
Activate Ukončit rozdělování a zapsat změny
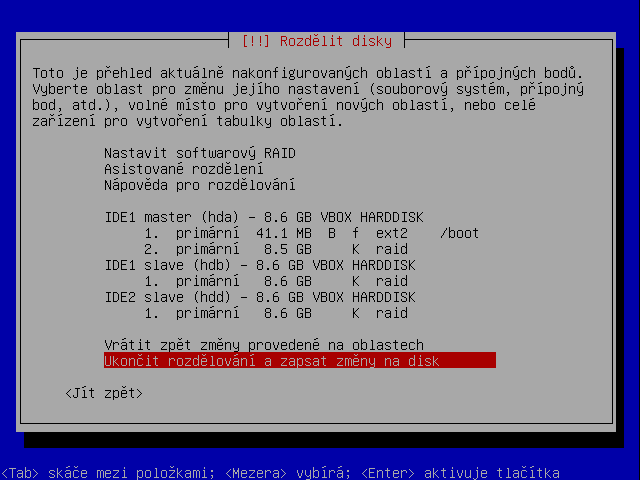pos(300,361)
